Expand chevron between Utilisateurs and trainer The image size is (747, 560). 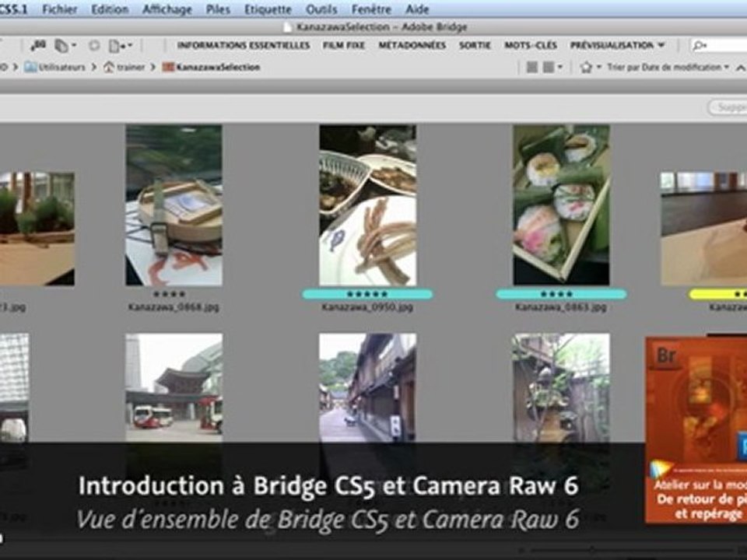94,67
